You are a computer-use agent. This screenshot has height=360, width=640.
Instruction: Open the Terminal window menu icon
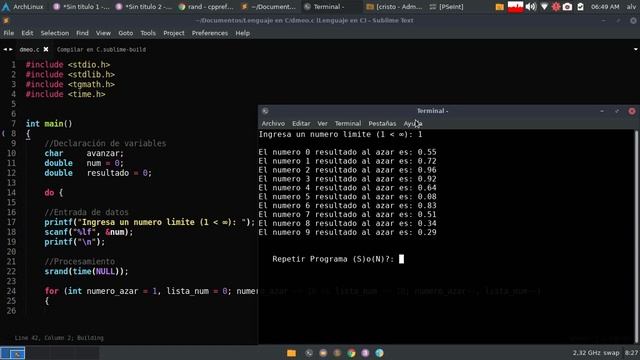tap(265, 111)
